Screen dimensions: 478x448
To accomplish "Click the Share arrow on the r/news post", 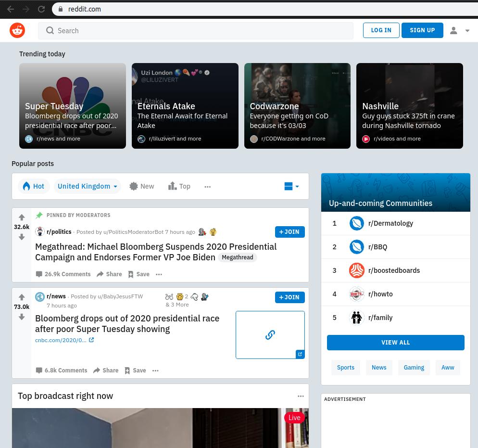I will [97, 370].
